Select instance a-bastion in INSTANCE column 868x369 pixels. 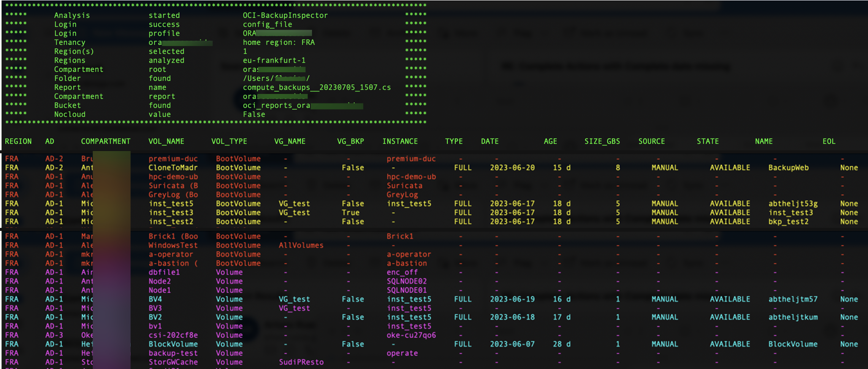[x=407, y=263]
